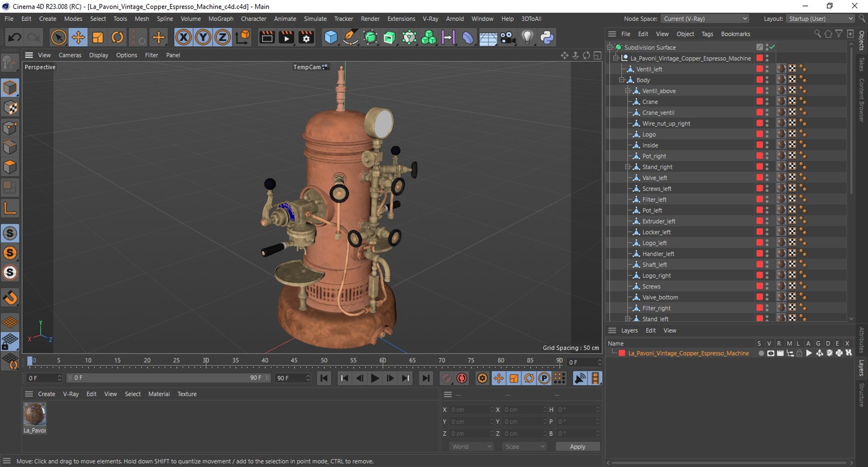
Task: Expand the Stand_right tree item
Action: click(627, 167)
